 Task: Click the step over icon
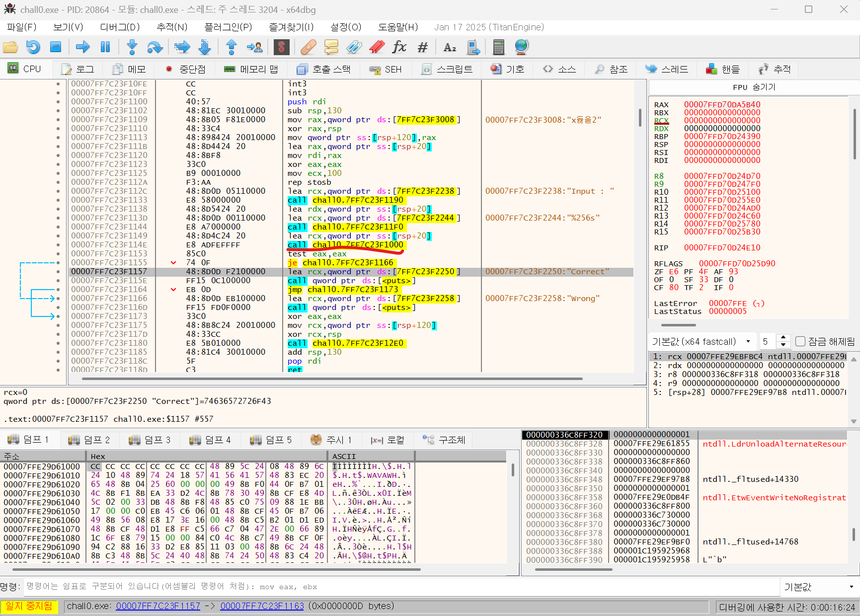point(155,47)
